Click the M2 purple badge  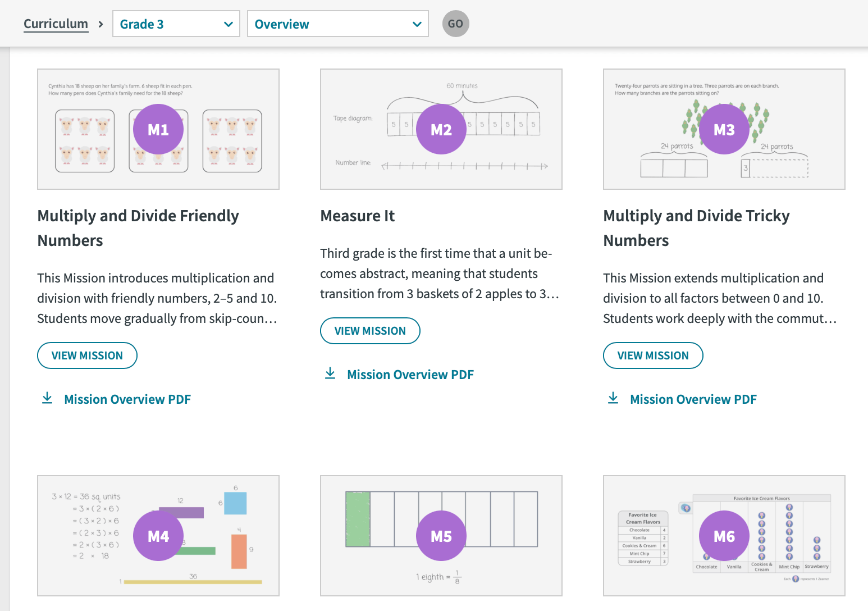[x=441, y=129]
